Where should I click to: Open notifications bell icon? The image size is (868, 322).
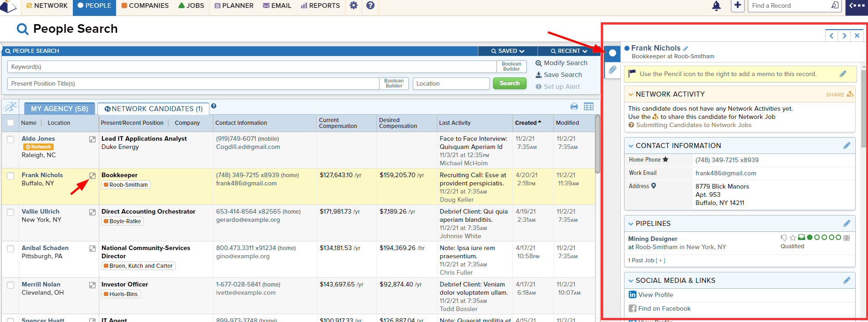[x=716, y=5]
